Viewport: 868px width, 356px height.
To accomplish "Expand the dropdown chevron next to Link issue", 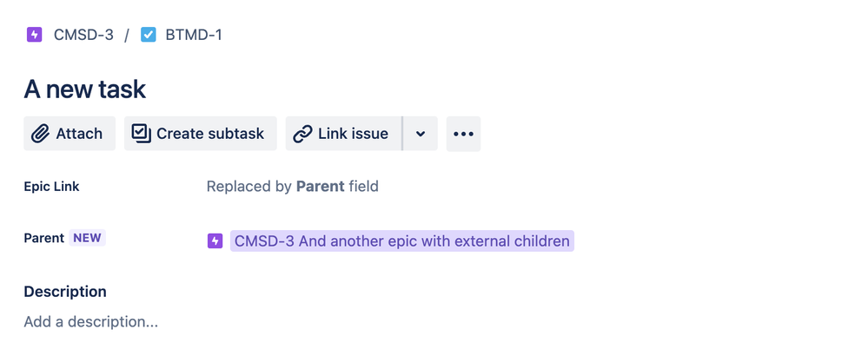I will (421, 134).
